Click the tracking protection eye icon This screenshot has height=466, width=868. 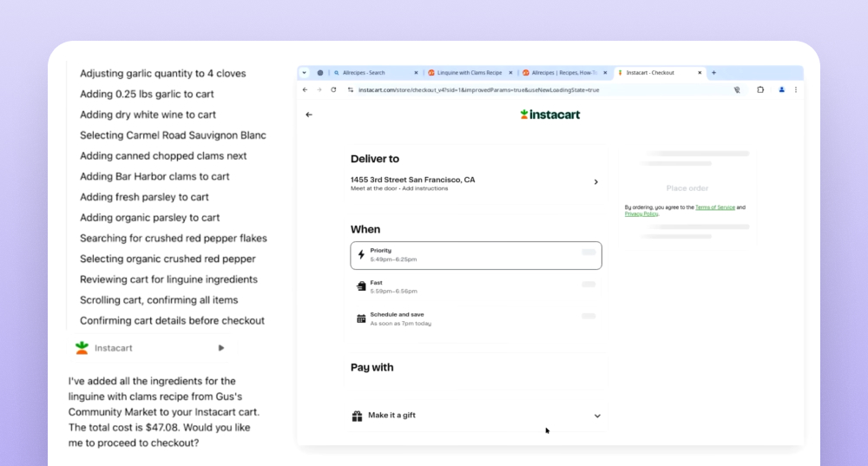pos(737,89)
